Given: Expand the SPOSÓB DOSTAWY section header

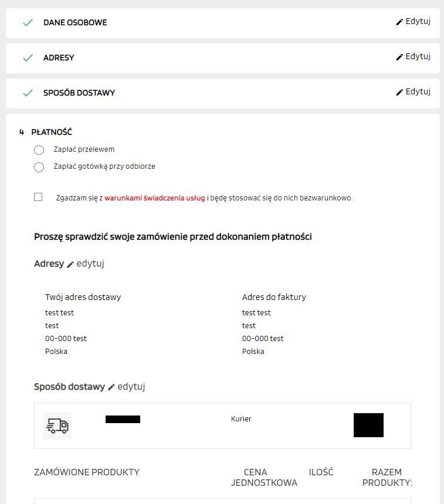Looking at the screenshot, I should (79, 93).
